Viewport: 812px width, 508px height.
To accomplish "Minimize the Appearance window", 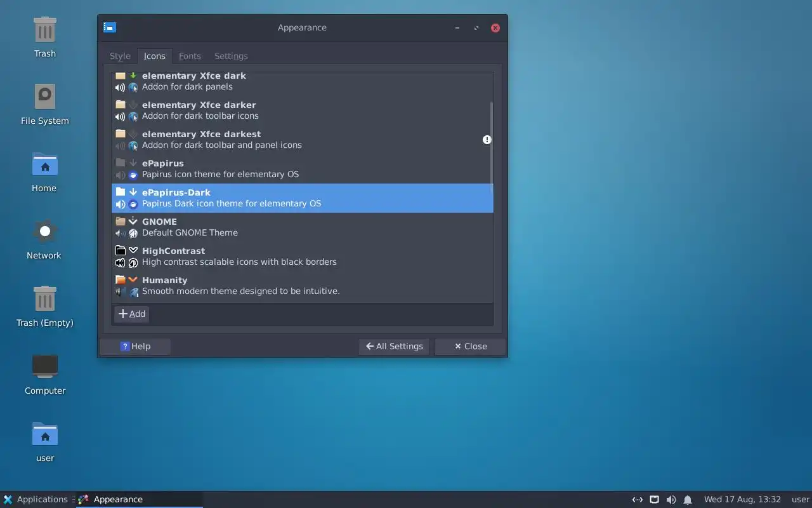I will click(x=457, y=28).
